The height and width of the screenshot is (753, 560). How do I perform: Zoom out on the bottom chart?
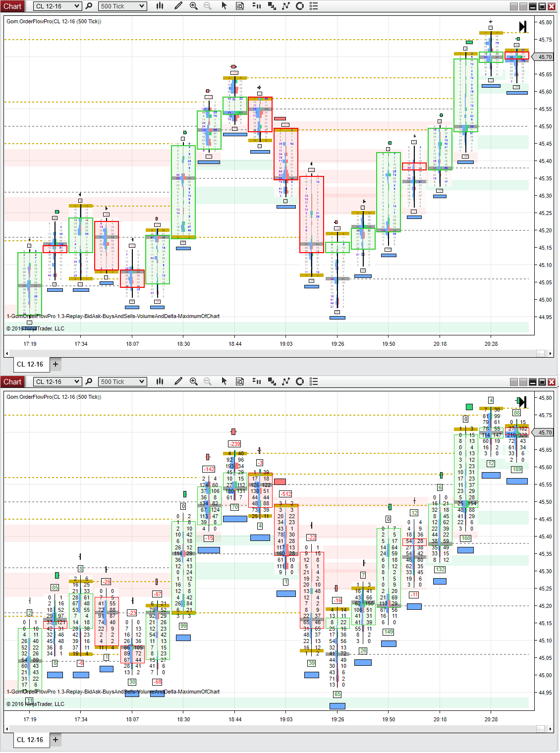click(208, 381)
